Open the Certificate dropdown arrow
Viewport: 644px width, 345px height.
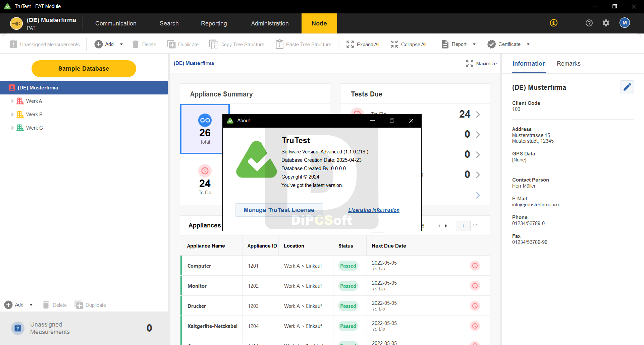(528, 44)
